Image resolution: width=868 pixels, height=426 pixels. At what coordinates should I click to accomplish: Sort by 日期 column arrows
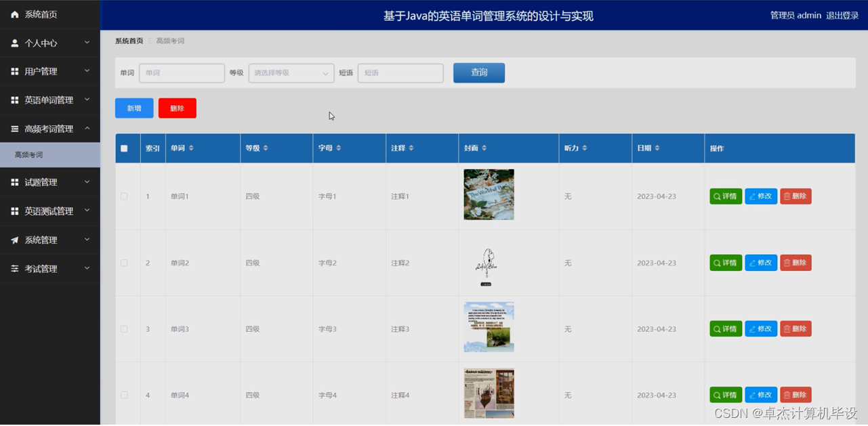click(657, 148)
